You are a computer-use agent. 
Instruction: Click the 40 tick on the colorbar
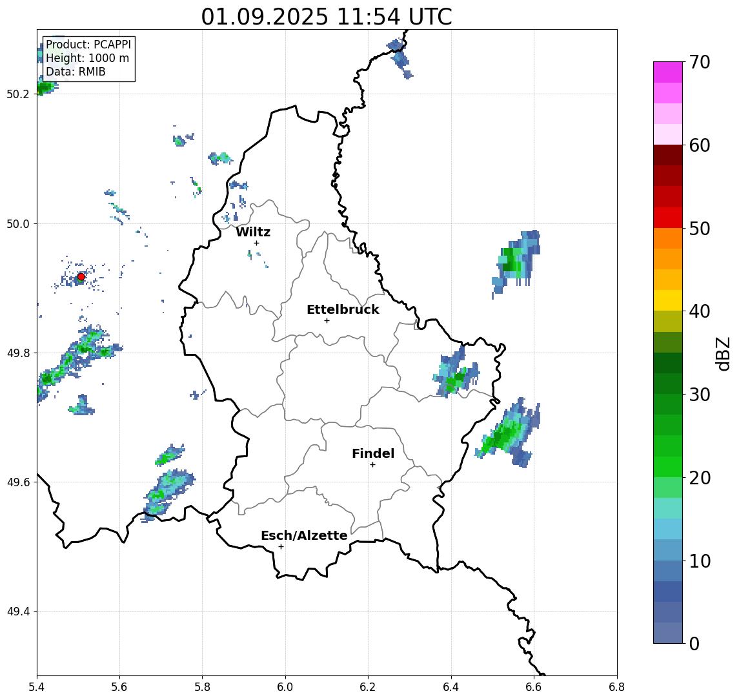[700, 311]
